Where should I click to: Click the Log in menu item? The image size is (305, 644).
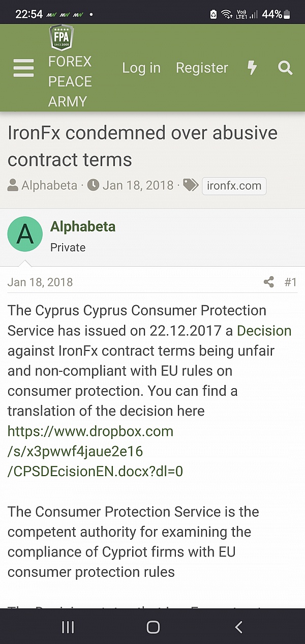(141, 68)
